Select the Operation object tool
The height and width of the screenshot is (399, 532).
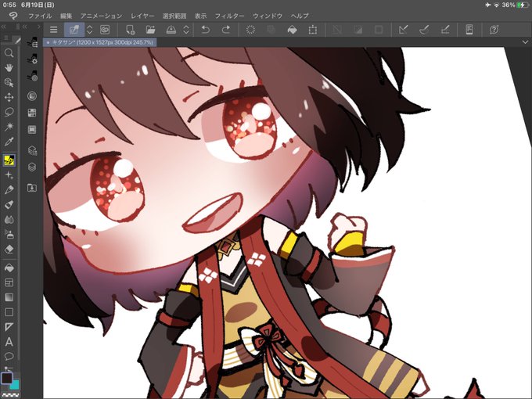click(9, 82)
